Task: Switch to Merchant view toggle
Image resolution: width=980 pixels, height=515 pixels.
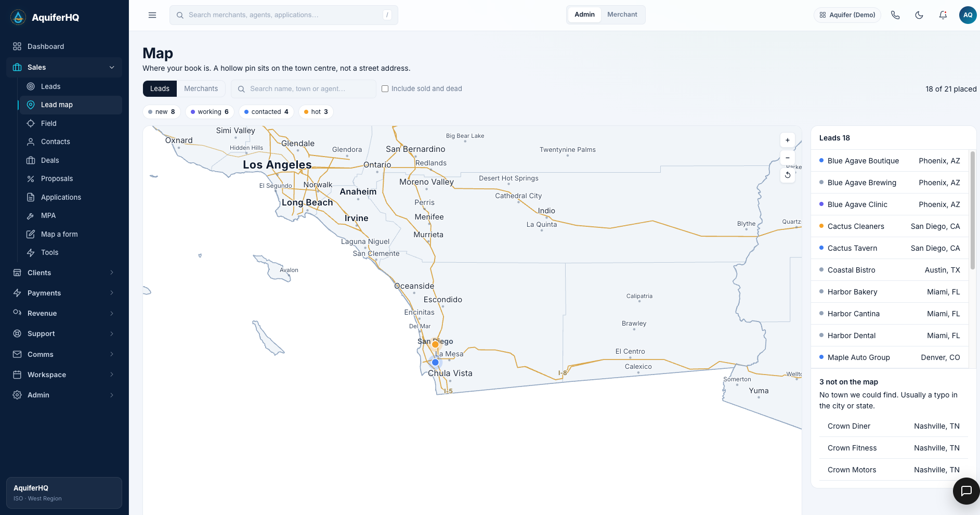Action: tap(622, 15)
